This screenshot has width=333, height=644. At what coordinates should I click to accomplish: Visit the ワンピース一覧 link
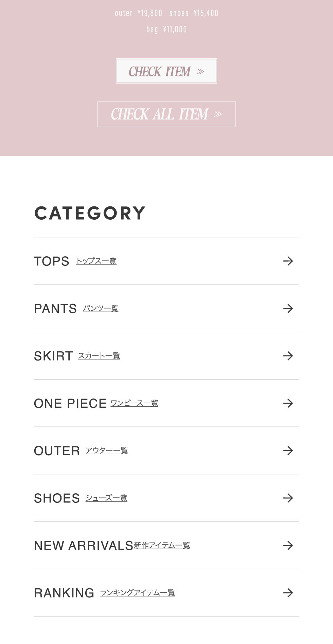pos(134,403)
